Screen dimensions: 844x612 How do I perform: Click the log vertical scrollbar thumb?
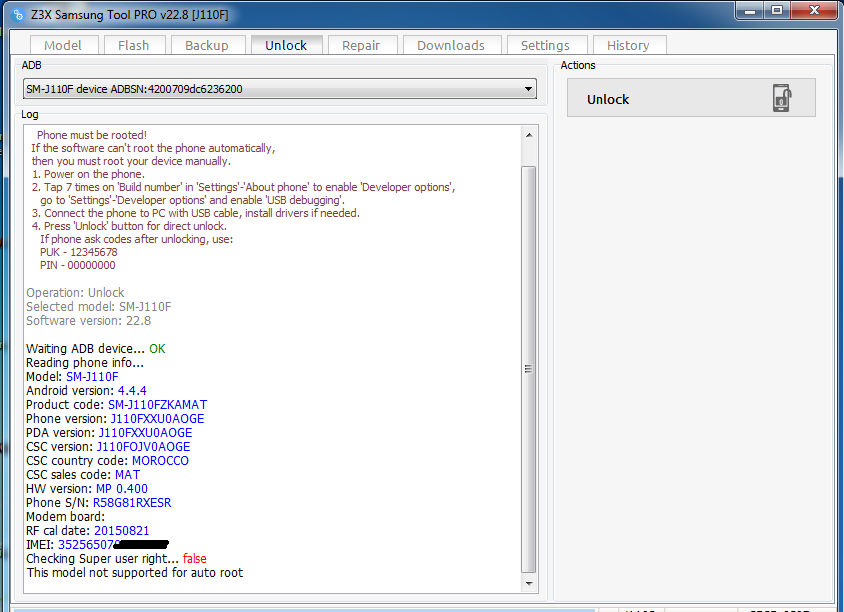[x=529, y=369]
